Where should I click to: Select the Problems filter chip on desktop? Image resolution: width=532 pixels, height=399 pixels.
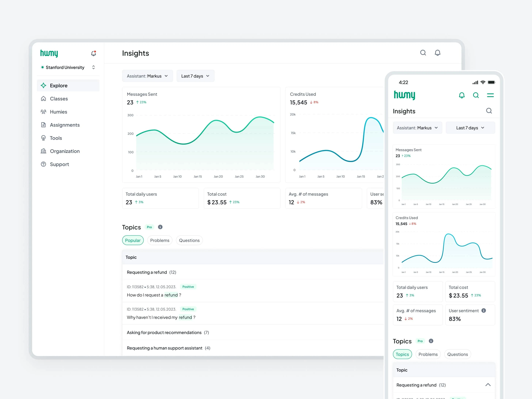(160, 240)
